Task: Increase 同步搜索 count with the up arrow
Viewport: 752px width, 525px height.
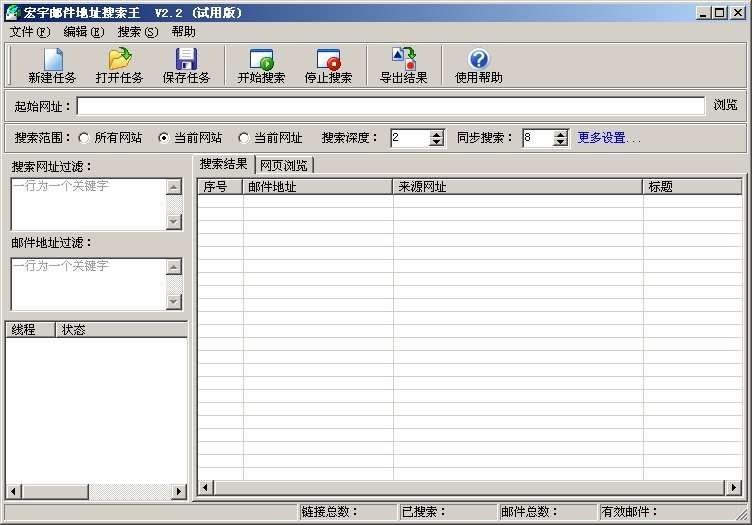Action: [560, 134]
